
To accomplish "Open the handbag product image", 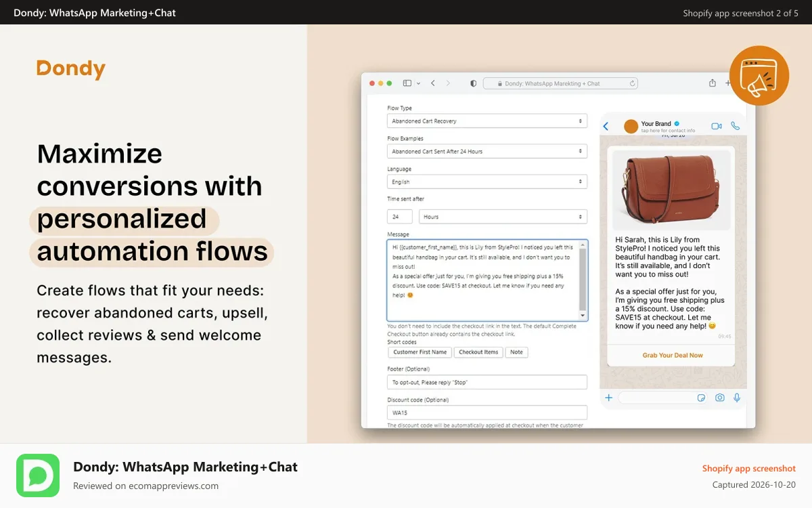I will 671,190.
